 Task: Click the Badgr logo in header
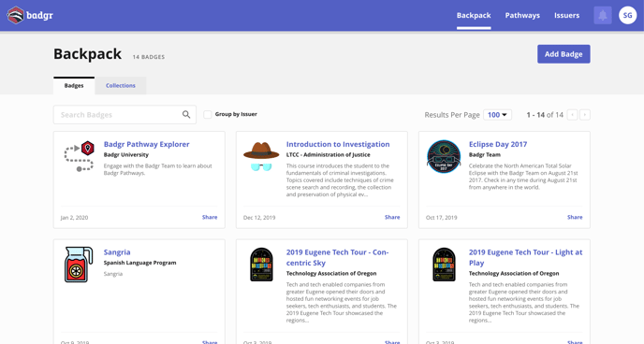[30, 15]
